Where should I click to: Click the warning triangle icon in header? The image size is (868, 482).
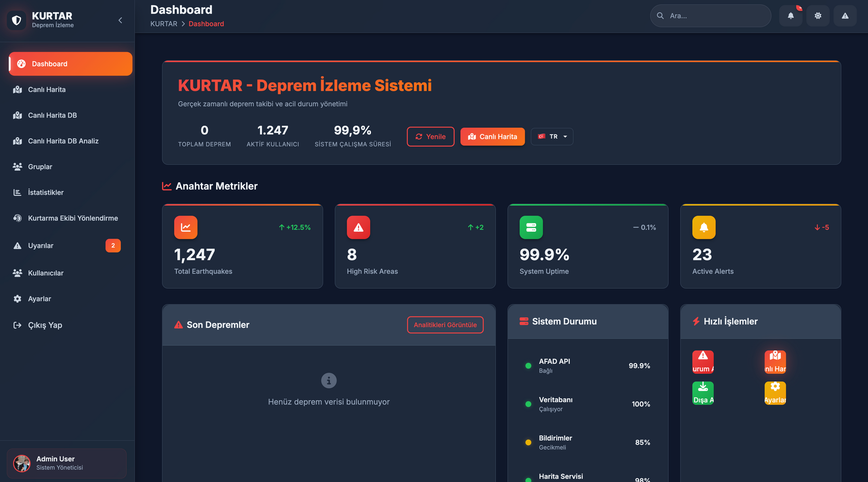pyautogui.click(x=845, y=16)
